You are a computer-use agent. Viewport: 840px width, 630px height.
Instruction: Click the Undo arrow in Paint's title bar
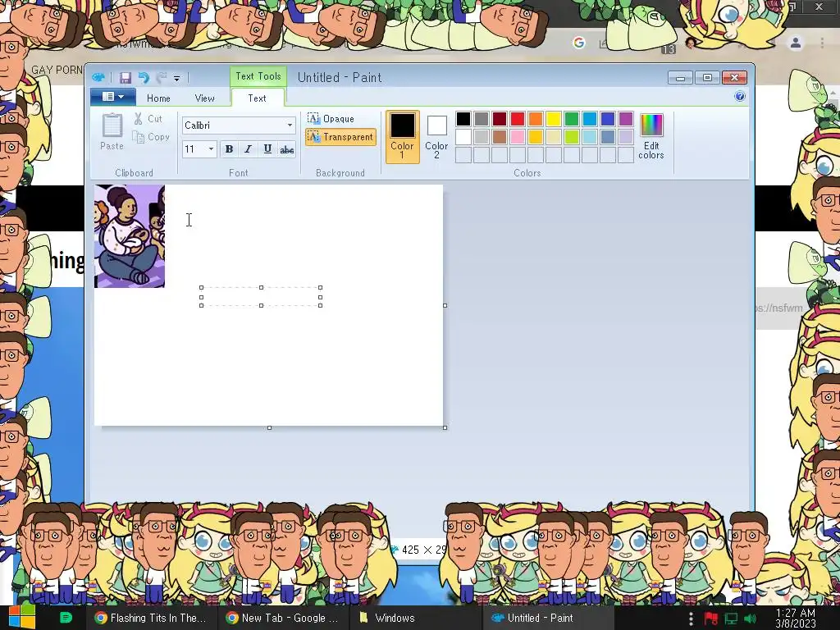point(144,78)
